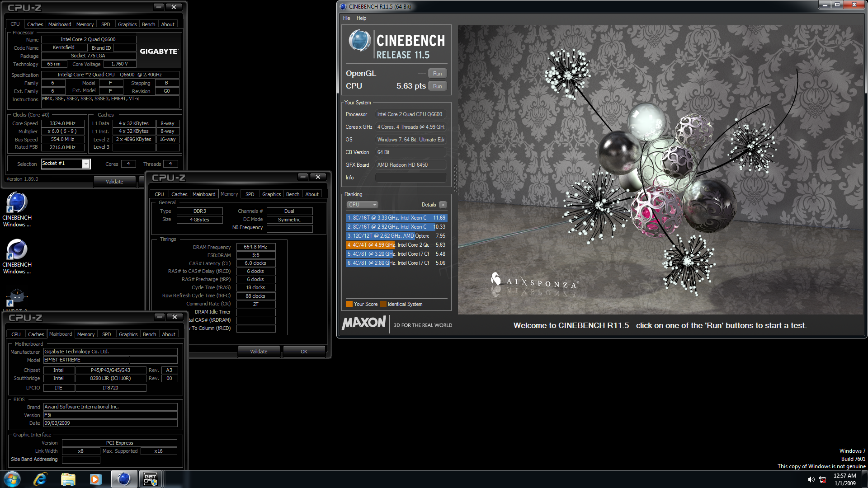Switch to Graphics tab in top CPU-Z window

(127, 24)
